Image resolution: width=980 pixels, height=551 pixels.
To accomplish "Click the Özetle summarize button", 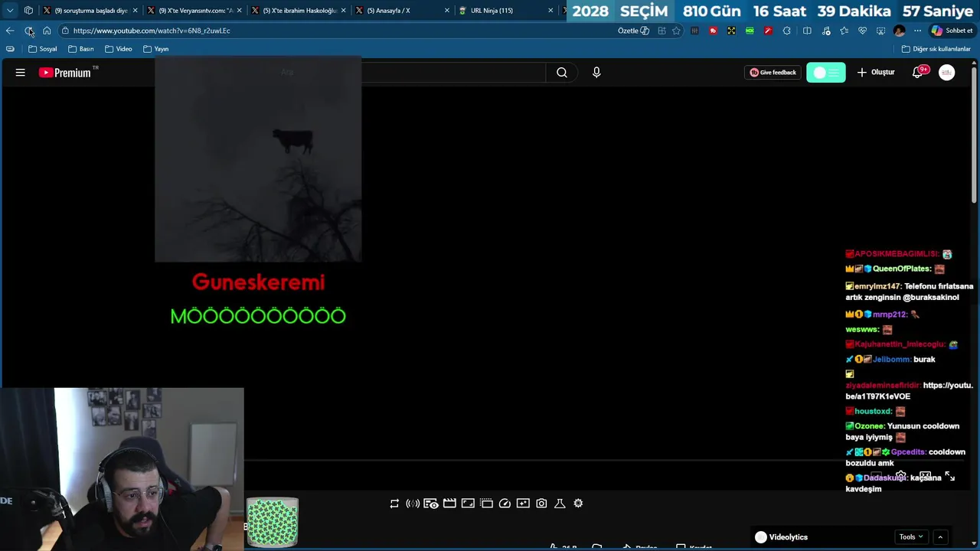I will (x=633, y=31).
